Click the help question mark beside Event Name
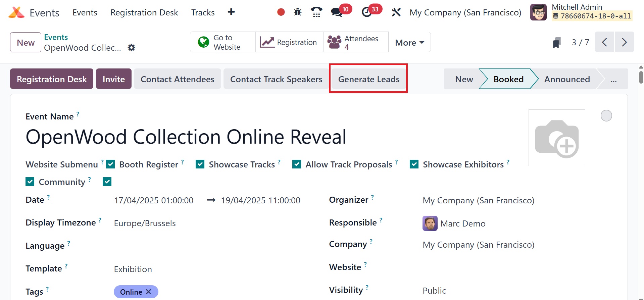This screenshot has width=644, height=300. point(78,114)
